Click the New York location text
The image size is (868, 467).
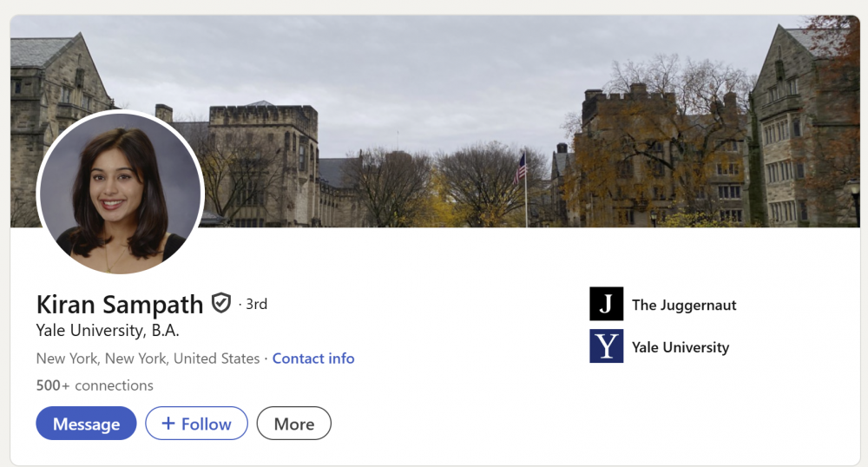[148, 358]
